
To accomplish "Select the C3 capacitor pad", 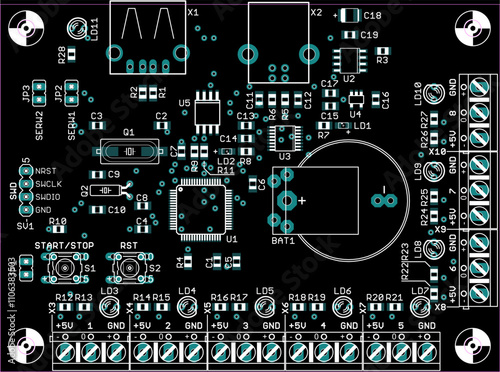I will 97,126.
